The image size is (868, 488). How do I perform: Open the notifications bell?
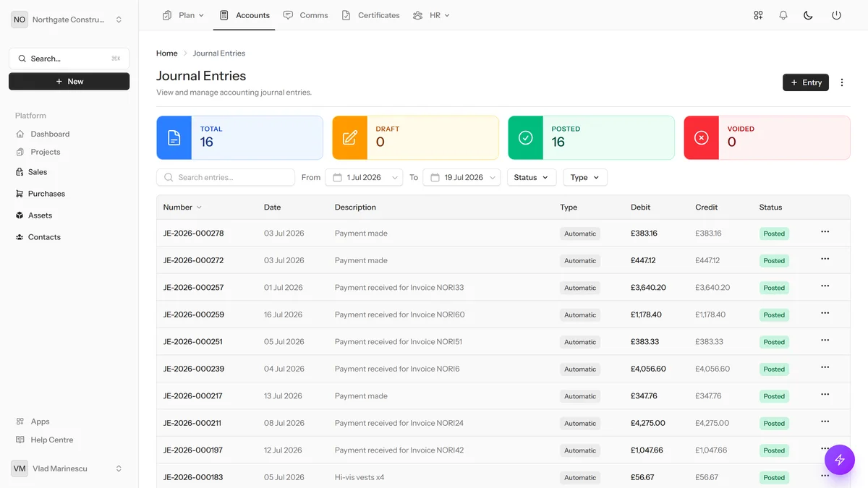coord(783,15)
